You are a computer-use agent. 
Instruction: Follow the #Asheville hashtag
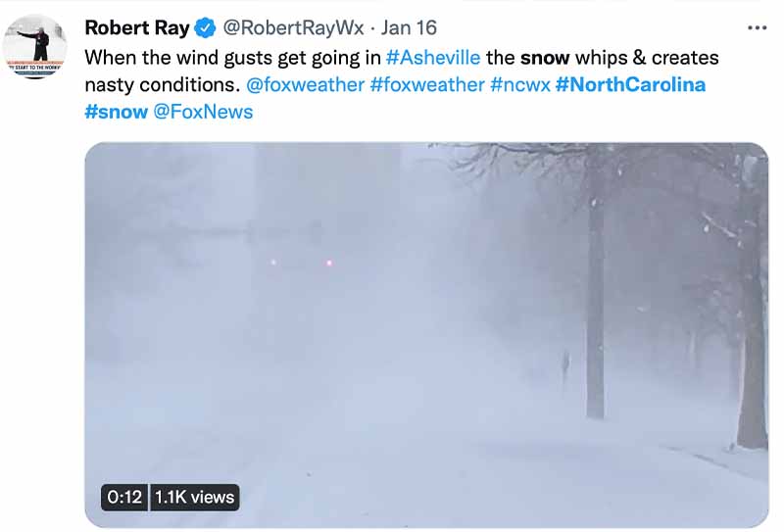pos(433,58)
